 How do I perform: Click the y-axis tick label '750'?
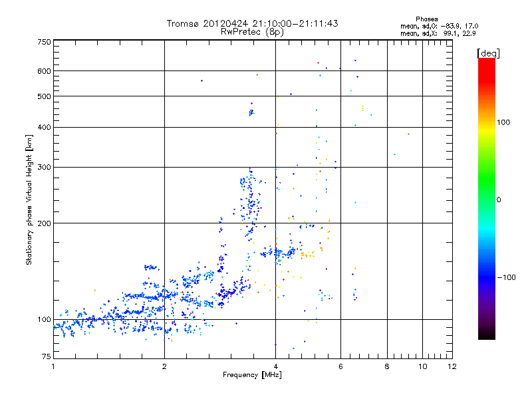tap(44, 42)
